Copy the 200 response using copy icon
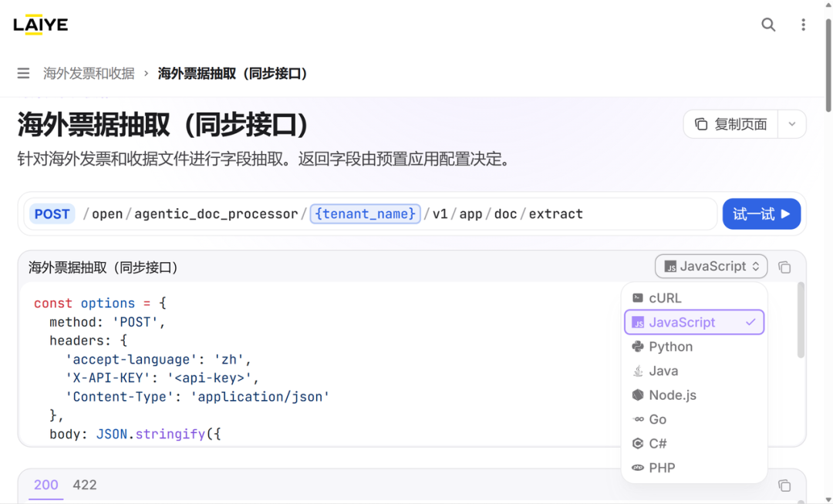The height and width of the screenshot is (504, 833). coord(784,485)
